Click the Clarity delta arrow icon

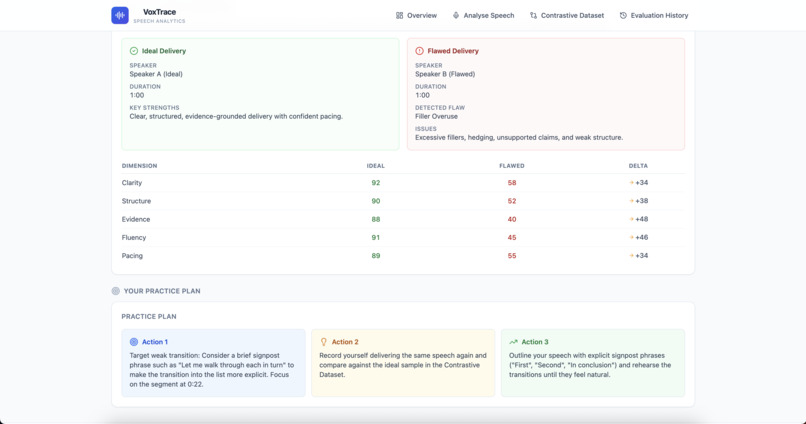(631, 182)
